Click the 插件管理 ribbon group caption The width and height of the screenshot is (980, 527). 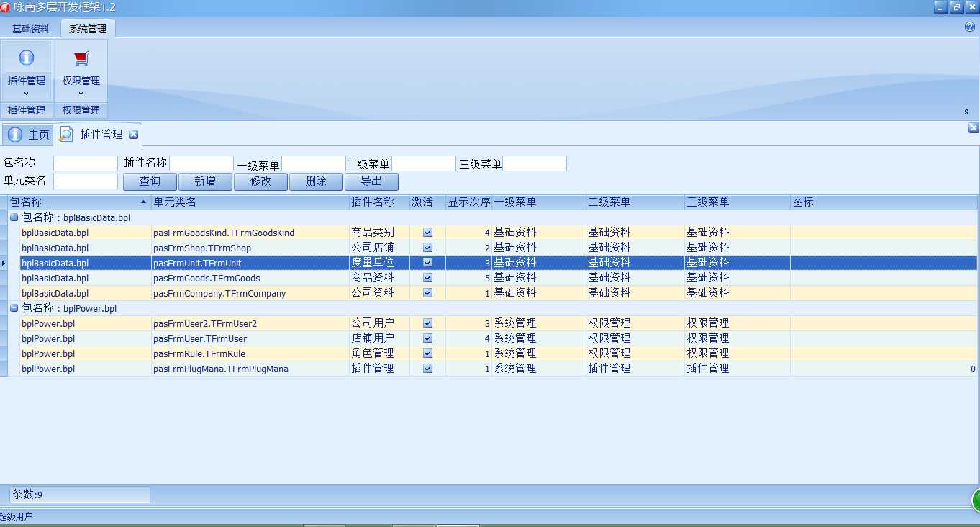click(x=27, y=110)
